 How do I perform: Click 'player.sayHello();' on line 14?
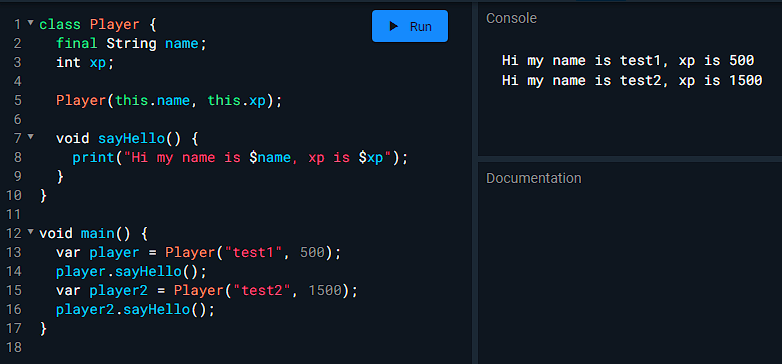[131, 272]
